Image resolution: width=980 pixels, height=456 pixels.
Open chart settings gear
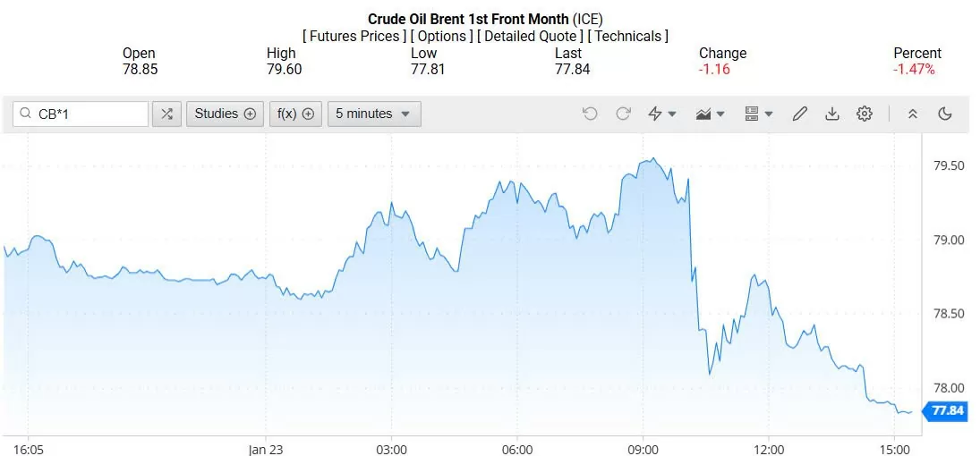[865, 114]
